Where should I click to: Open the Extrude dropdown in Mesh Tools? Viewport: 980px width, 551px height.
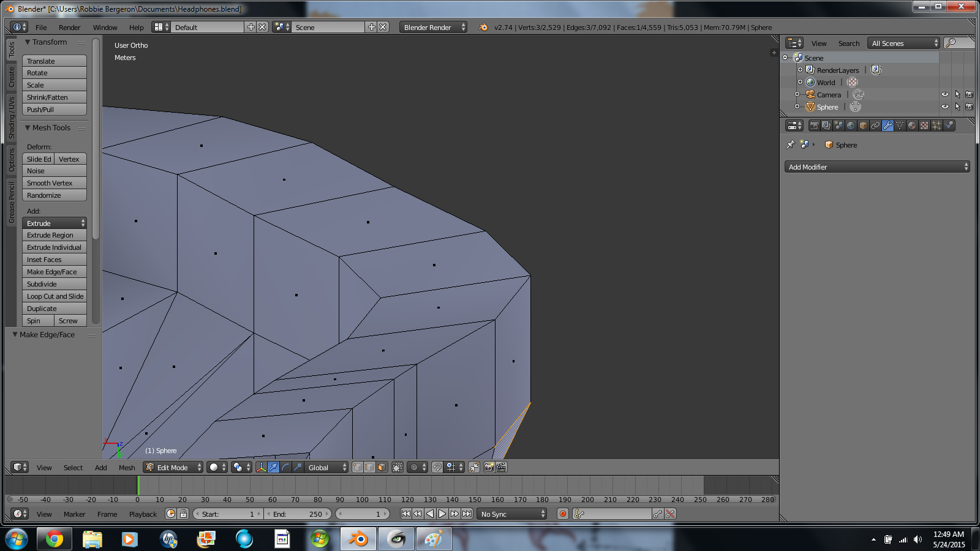[x=55, y=223]
